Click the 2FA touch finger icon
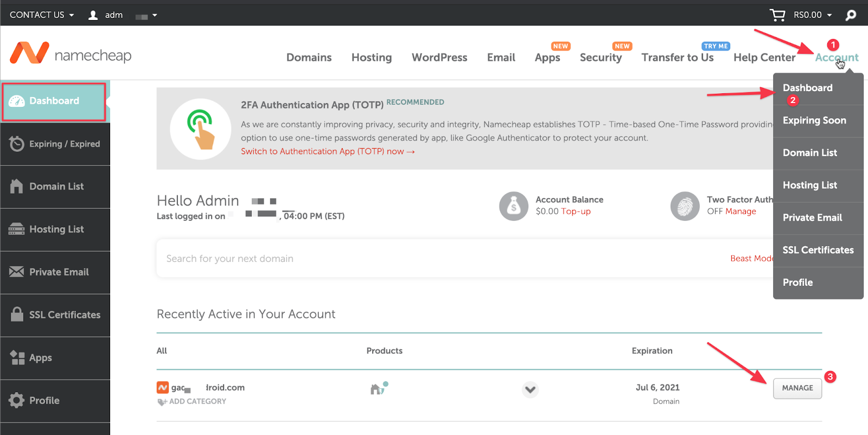Screen dimensions: 868x435 click(201, 129)
